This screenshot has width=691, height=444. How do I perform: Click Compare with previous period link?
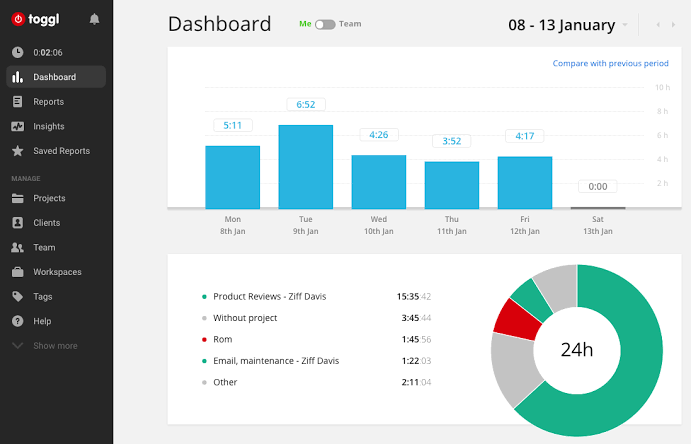point(610,64)
